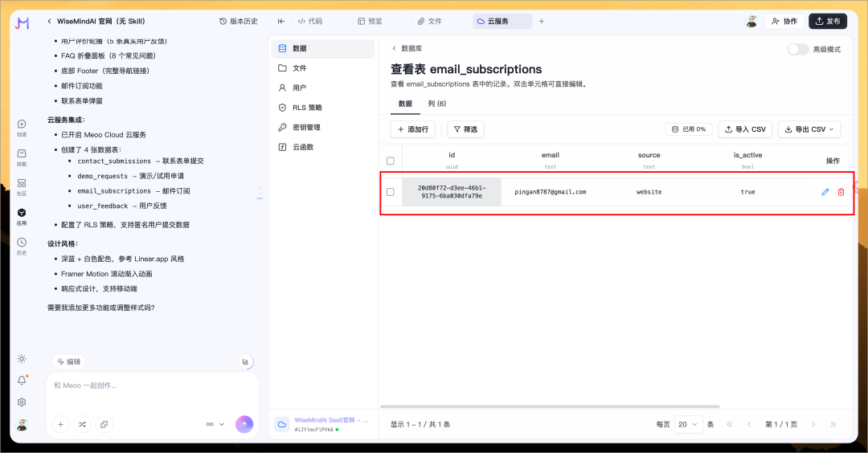Open the 导出 CSV dropdown
Viewport: 868px width, 453px height.
(809, 129)
